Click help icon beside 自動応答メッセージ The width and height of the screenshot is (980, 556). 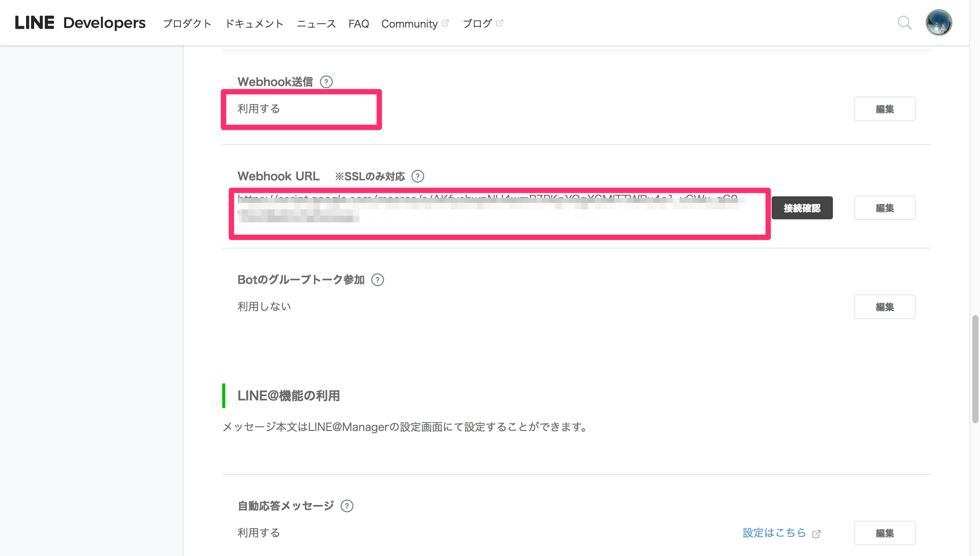pyautogui.click(x=347, y=506)
